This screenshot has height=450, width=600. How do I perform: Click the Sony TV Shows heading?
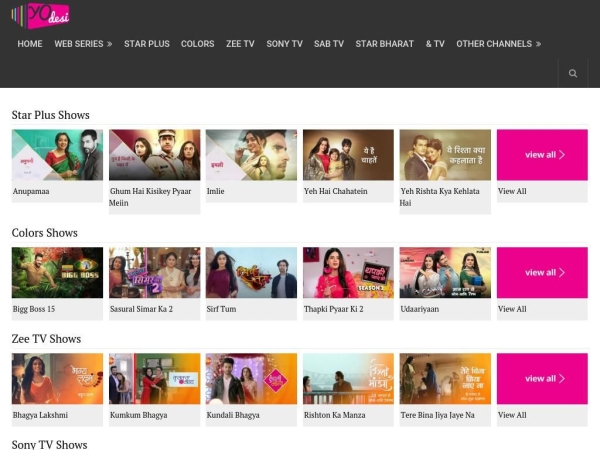coord(49,444)
